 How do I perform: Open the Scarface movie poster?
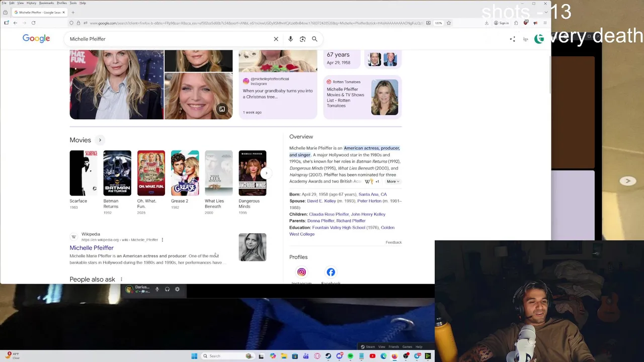[x=84, y=173]
